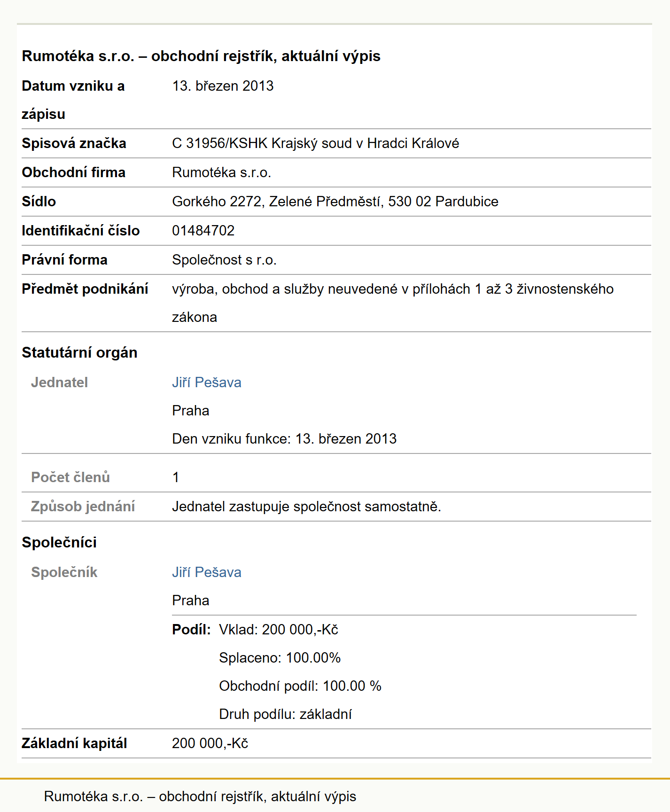Open the Jiří Pešava link under Společník

click(x=207, y=572)
